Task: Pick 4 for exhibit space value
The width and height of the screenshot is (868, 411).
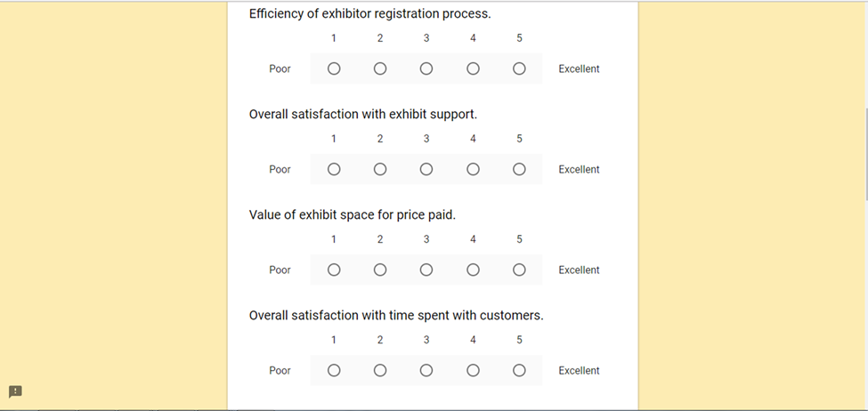Action: (x=473, y=270)
